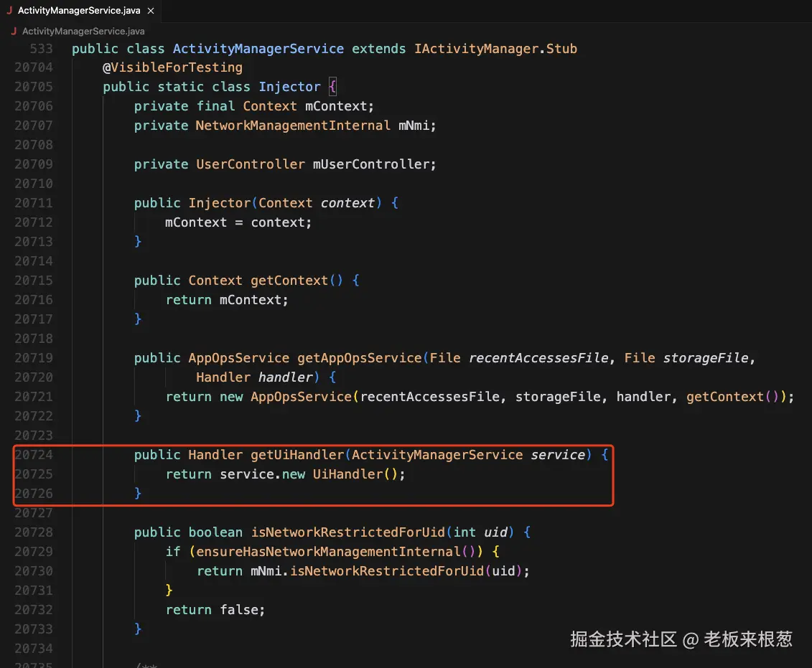
Task: Click UiHandler() constructor call
Action: click(x=355, y=474)
